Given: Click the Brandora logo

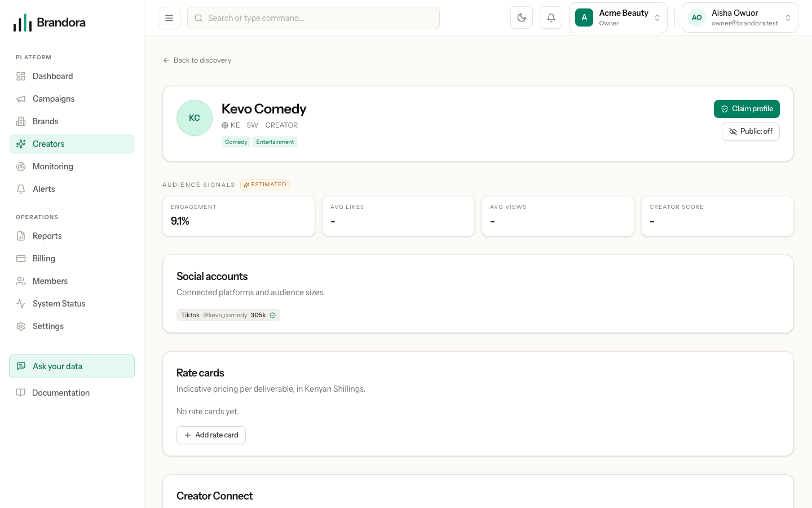Looking at the screenshot, I should click(x=50, y=23).
